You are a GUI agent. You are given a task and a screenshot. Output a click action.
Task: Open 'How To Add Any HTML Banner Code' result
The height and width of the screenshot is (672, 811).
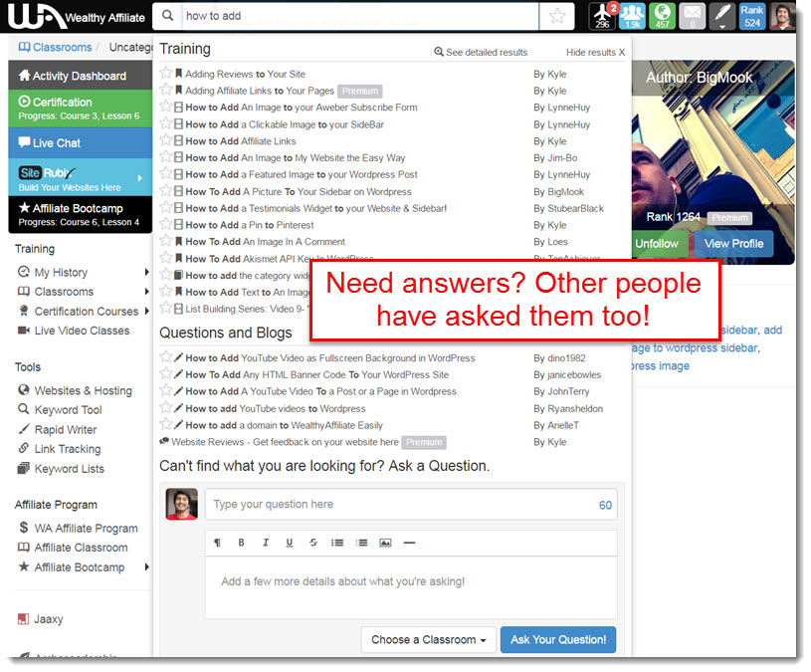point(316,374)
